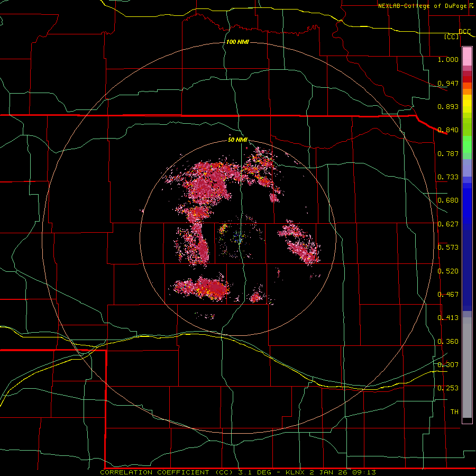Click the 0.467 scale value
The height and width of the screenshot is (476, 476).
(448, 295)
